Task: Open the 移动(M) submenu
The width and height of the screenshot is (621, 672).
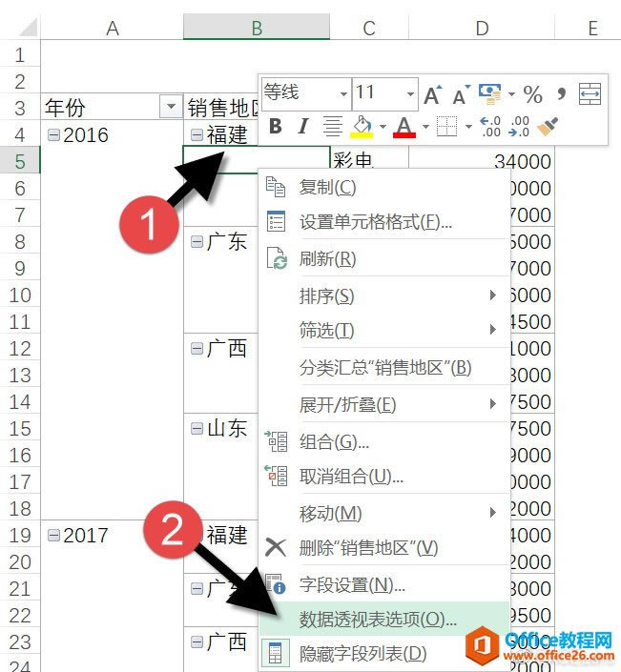Action: click(384, 513)
